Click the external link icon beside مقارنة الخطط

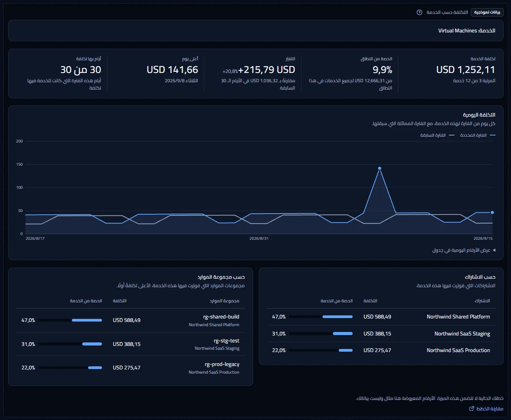coord(472,408)
